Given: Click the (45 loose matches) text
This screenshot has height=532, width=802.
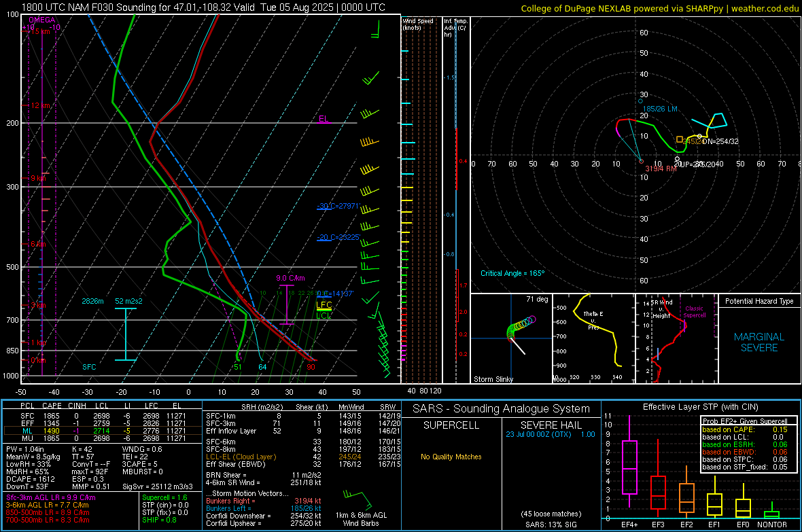Looking at the screenshot, I should [x=551, y=514].
